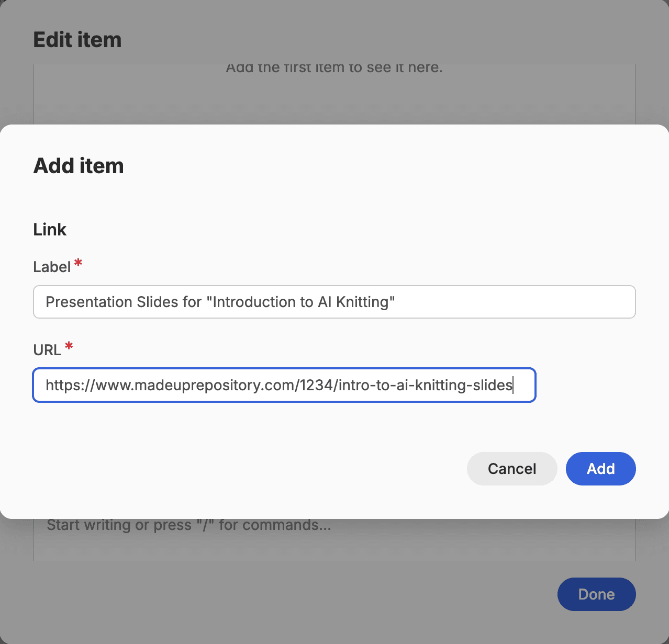Click "https" at start of URL field
The width and height of the screenshot is (669, 644).
[60, 385]
